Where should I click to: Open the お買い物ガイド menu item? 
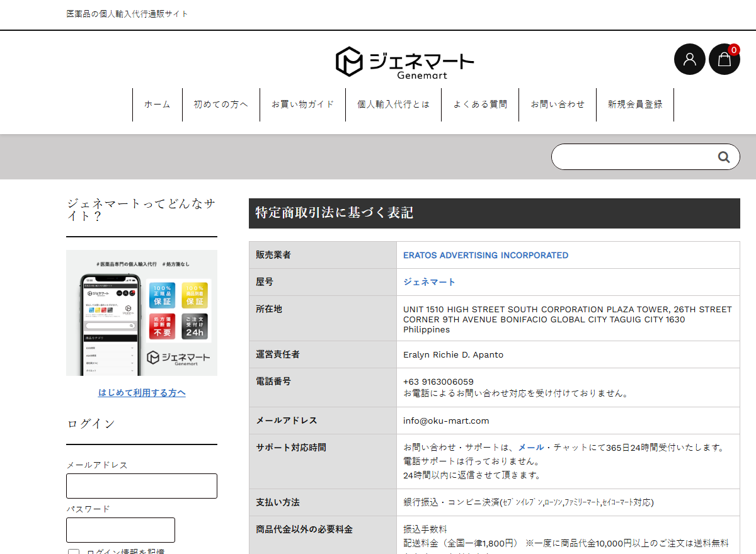pos(303,105)
